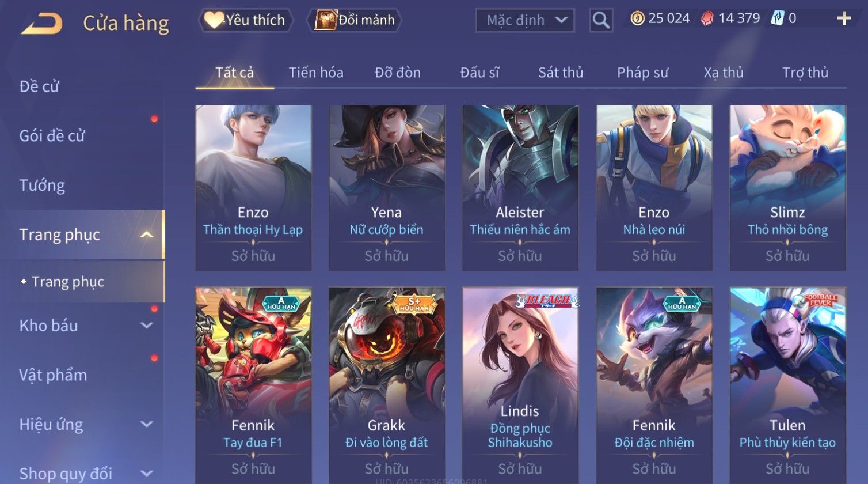The image size is (868, 484).
Task: Open Yêu thích favorites with heart icon
Action: (246, 20)
